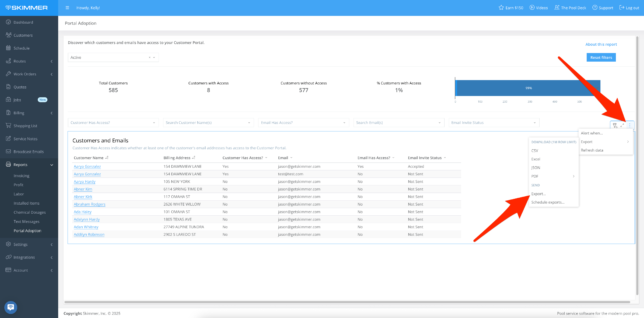Click the filter funnel icon
This screenshot has height=318, width=644.
[x=615, y=125]
